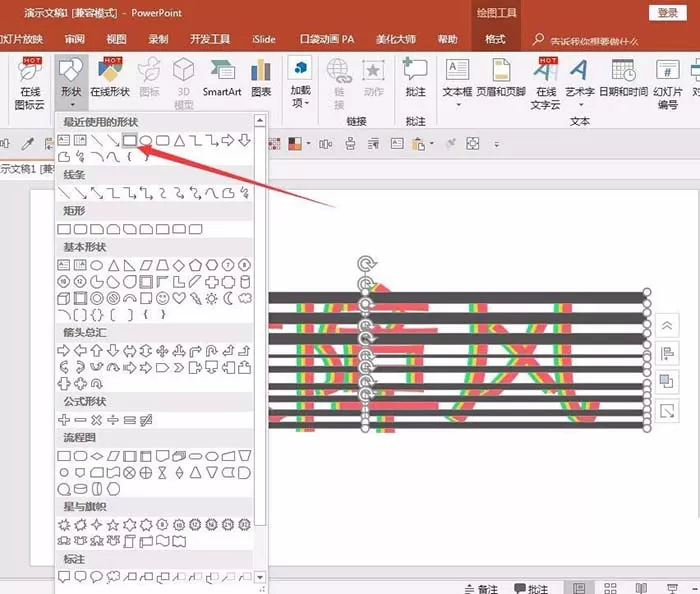The height and width of the screenshot is (594, 700).
Task: Open 在线图标云 online icon cloud
Action: [x=30, y=83]
